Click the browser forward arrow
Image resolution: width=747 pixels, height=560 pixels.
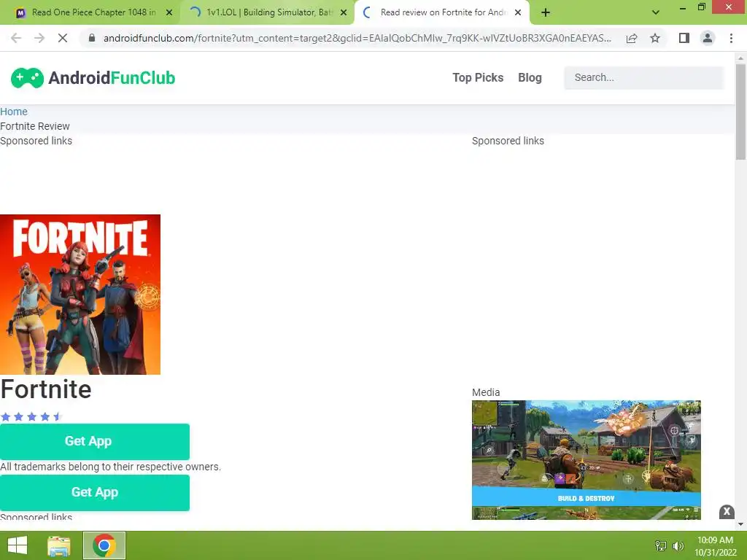pyautogui.click(x=39, y=38)
